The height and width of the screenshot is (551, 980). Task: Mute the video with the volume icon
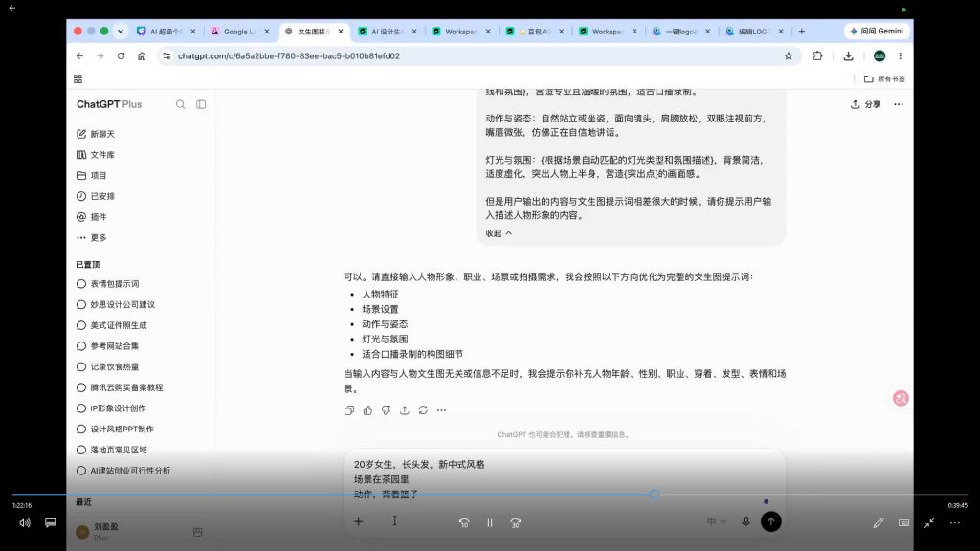coord(25,523)
